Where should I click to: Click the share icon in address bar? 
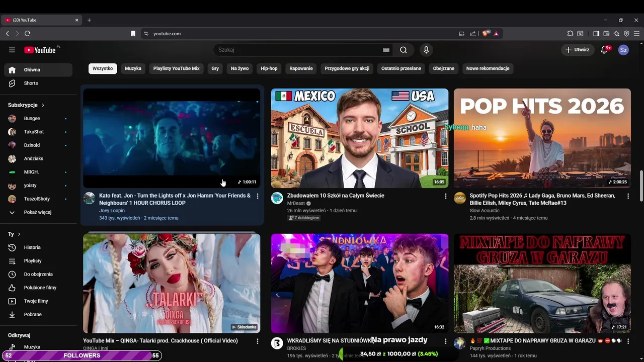click(473, 34)
